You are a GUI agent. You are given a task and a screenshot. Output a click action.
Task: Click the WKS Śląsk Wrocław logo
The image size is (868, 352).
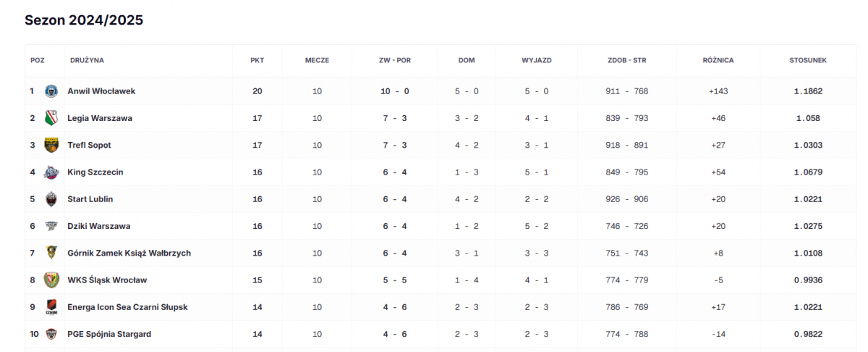point(51,280)
